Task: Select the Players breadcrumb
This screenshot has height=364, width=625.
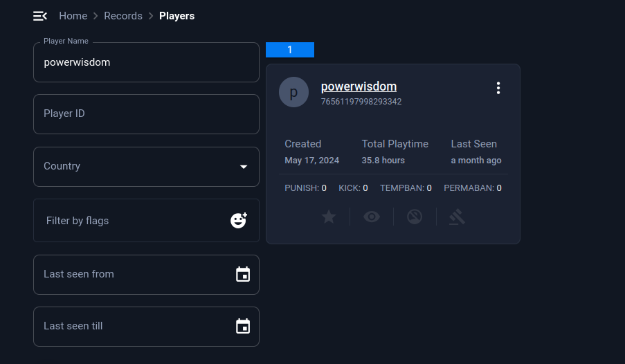Action: 177,16
